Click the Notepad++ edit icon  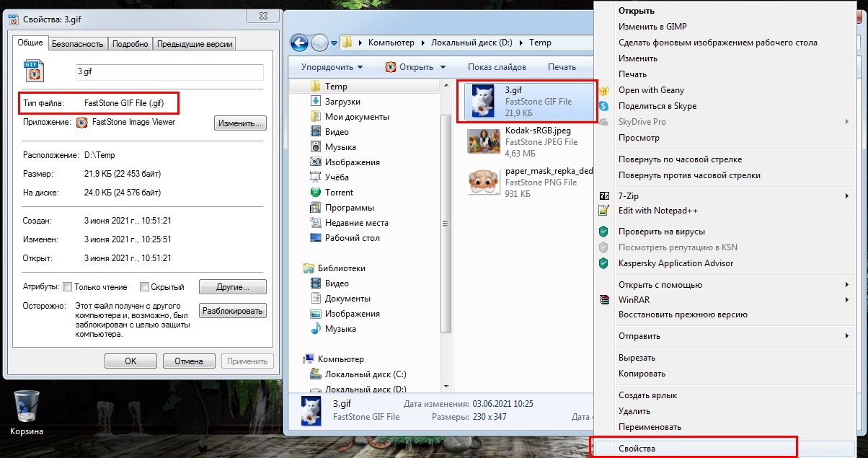(x=604, y=211)
